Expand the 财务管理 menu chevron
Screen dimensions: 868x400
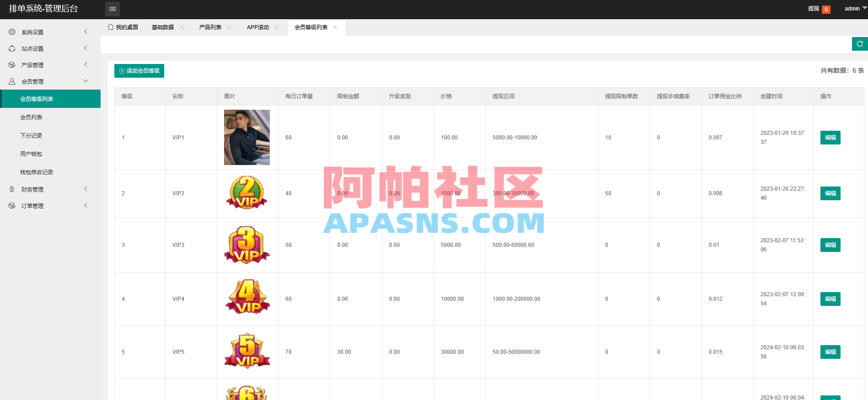[x=86, y=189]
